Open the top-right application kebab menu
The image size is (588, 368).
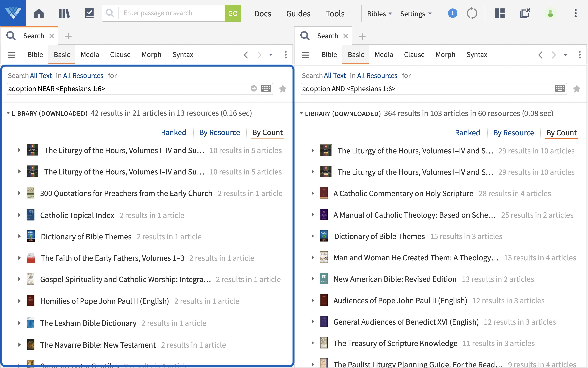[575, 13]
